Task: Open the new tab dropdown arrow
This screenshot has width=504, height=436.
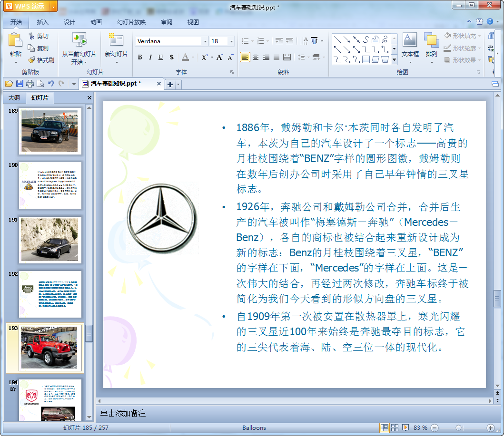Action: click(x=178, y=85)
